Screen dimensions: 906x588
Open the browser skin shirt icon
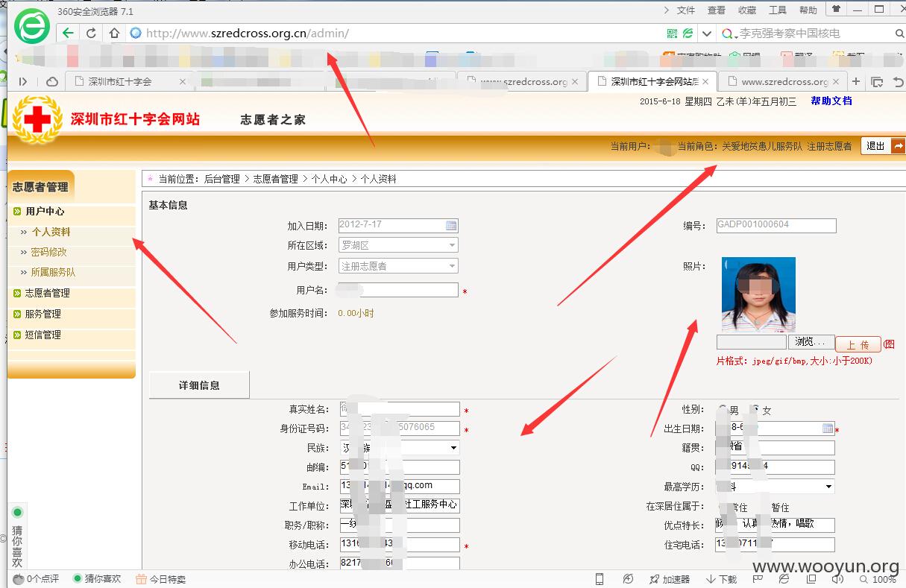pos(837,10)
